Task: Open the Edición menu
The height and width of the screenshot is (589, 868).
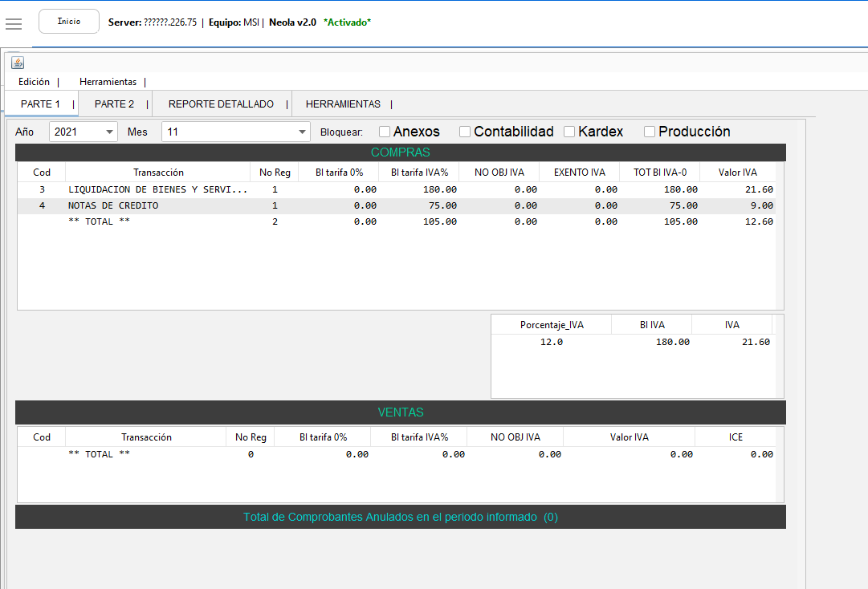Action: click(x=34, y=82)
